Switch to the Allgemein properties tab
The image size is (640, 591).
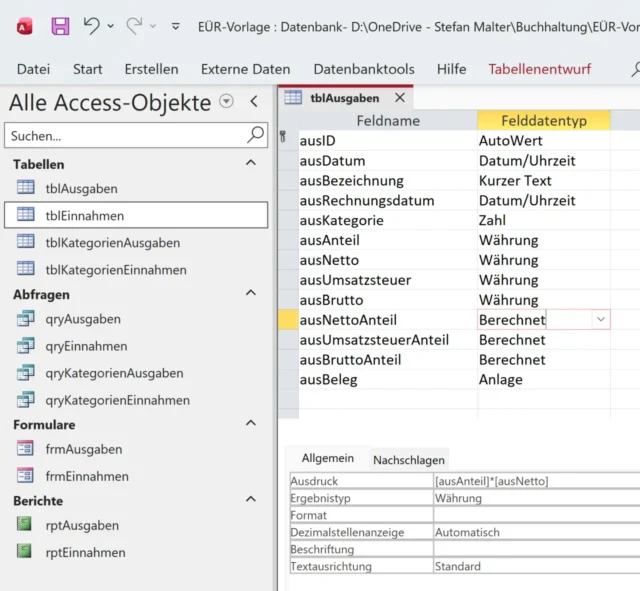click(x=328, y=458)
